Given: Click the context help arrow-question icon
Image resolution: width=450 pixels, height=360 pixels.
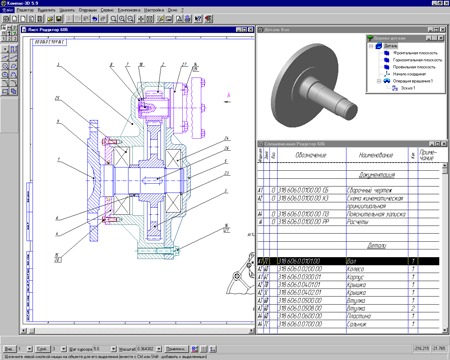Looking at the screenshot, I should [x=198, y=19].
